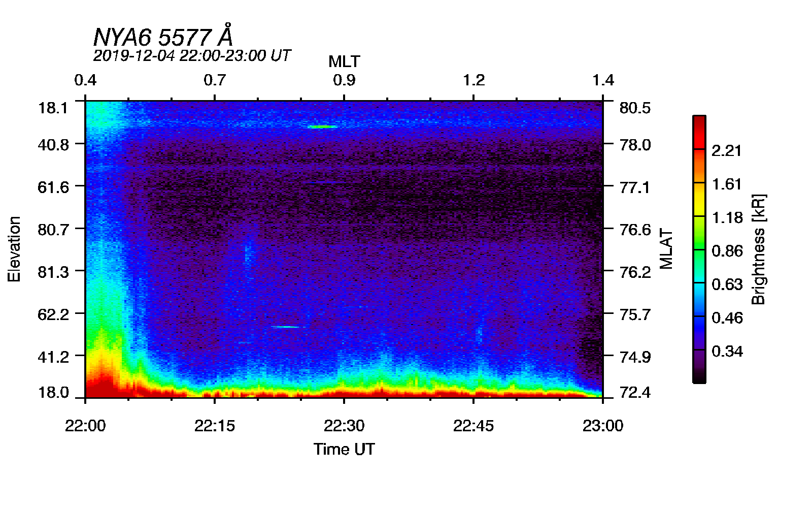Click time tick label 22:45
Image resolution: width=812 pixels, height=508 pixels.
click(473, 426)
